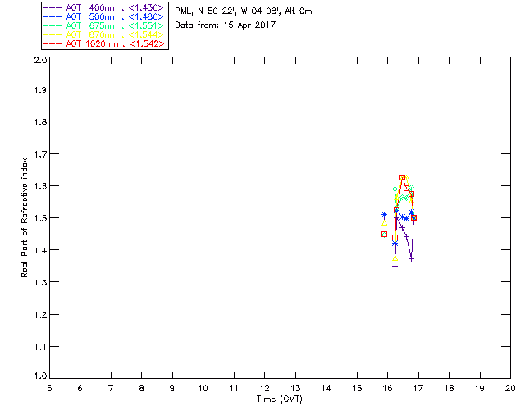525x420 pixels.
Task: Click the 1.5 y-axis tick label
Action: pos(40,218)
